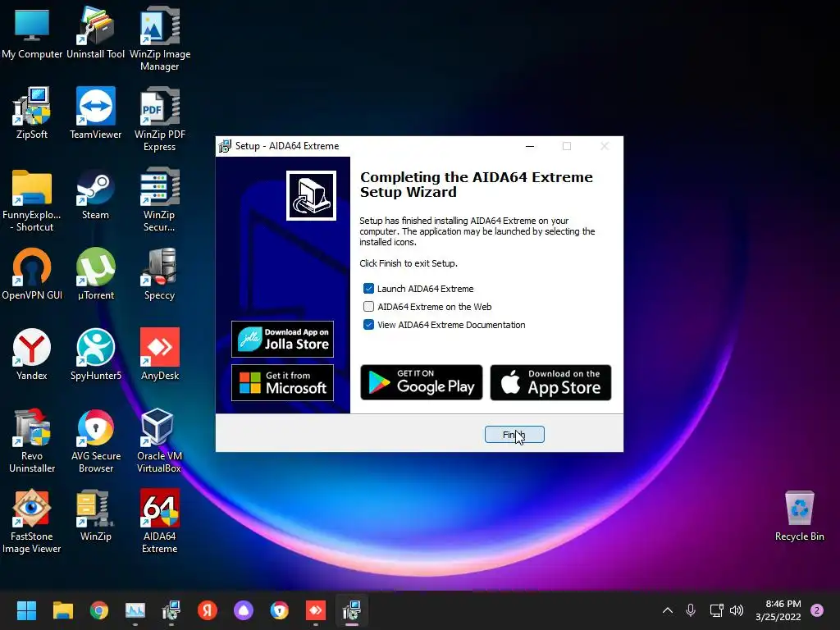Screen dimensions: 840x630
Task: Click the performance monitor taskbar icon
Action: [x=135, y=610]
